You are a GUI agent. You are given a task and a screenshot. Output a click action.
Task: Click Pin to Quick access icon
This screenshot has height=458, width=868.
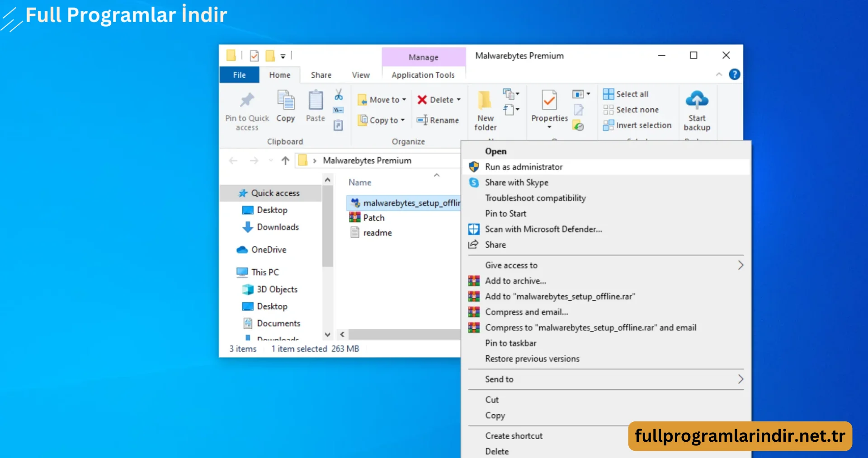click(x=247, y=100)
